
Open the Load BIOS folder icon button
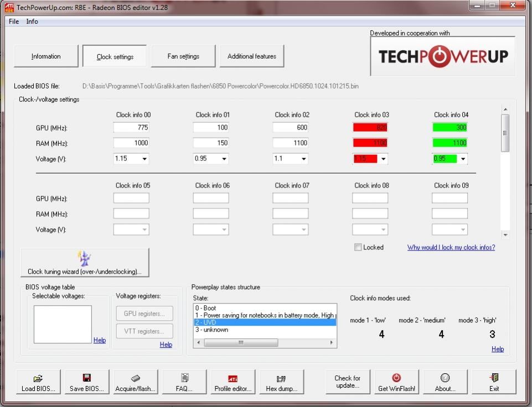38,382
